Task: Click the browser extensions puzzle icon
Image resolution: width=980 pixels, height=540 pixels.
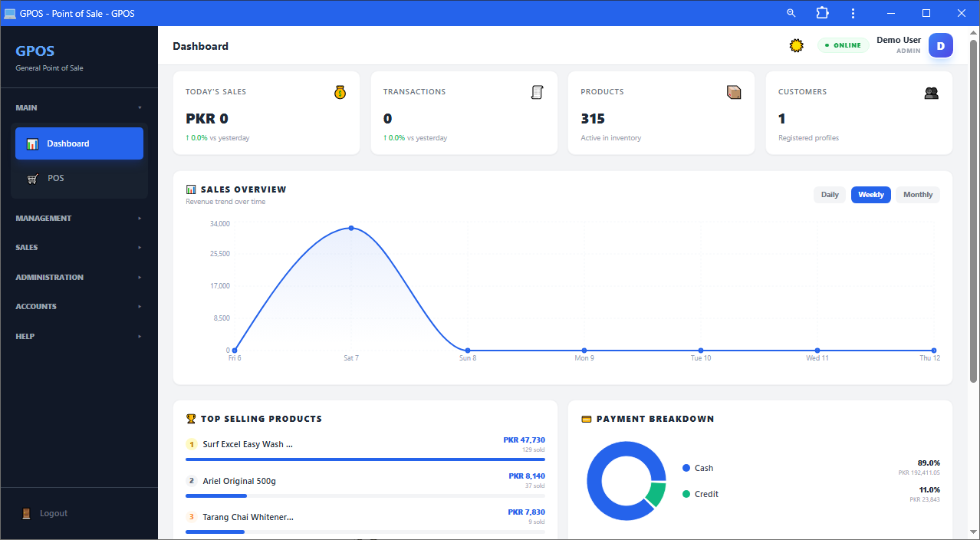Action: [823, 13]
